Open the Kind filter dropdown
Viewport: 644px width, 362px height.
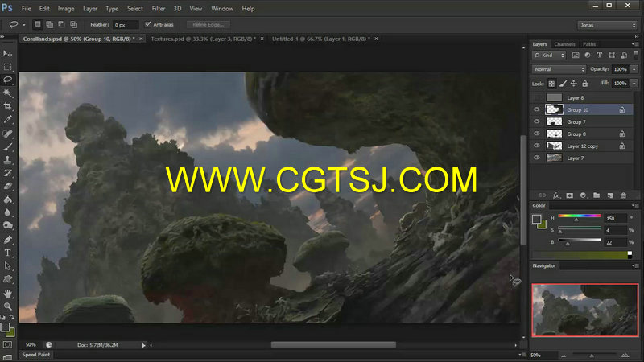(x=549, y=55)
